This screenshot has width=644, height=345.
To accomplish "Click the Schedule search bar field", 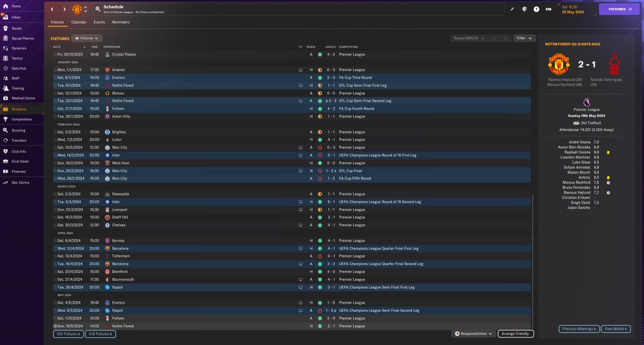I will 298,9.
